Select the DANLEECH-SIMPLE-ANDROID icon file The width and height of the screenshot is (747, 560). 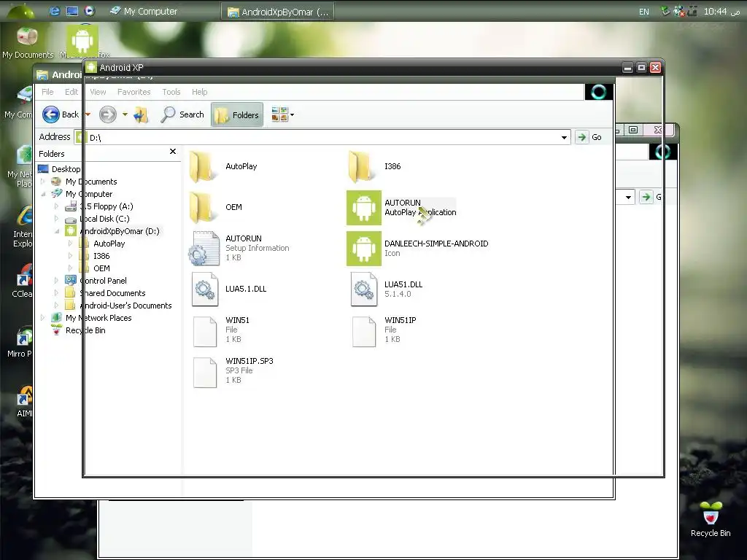coord(364,249)
